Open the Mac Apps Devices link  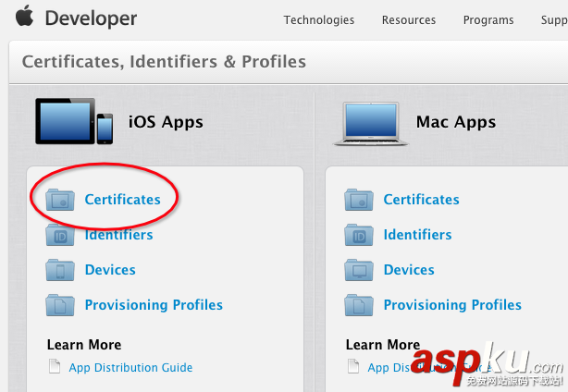(x=409, y=270)
